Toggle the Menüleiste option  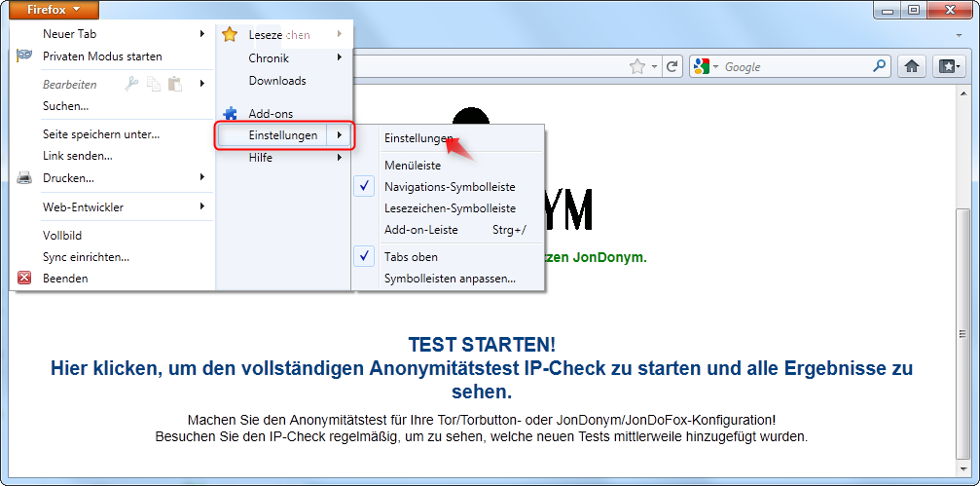point(413,166)
